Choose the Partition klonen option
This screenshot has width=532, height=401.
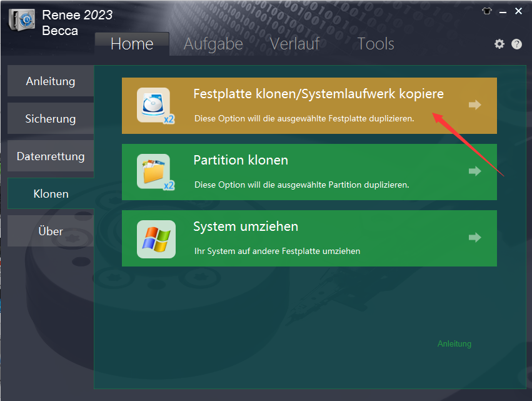pos(309,172)
